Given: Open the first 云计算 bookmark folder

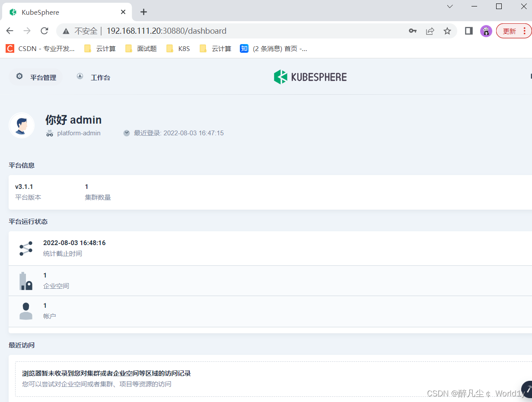Looking at the screenshot, I should pyautogui.click(x=100, y=49).
